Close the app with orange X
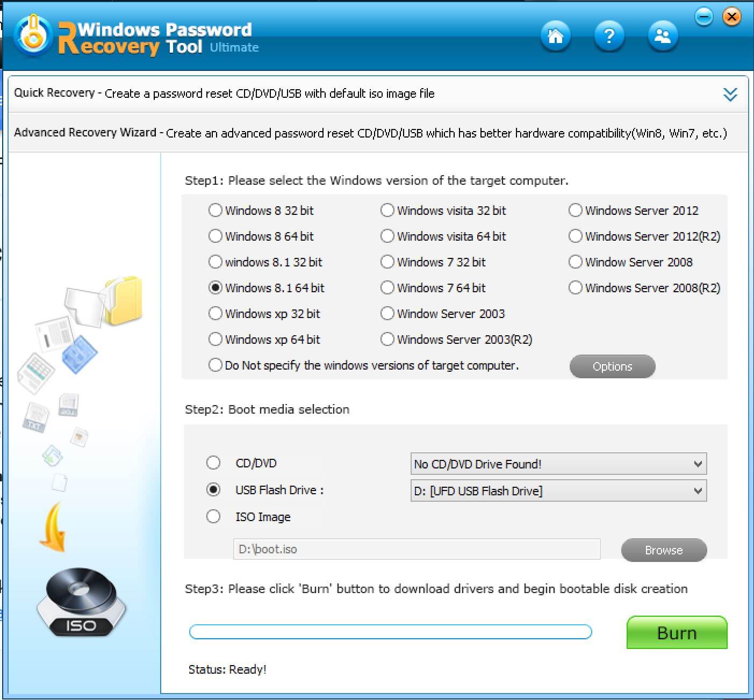This screenshot has width=754, height=700. tap(731, 17)
